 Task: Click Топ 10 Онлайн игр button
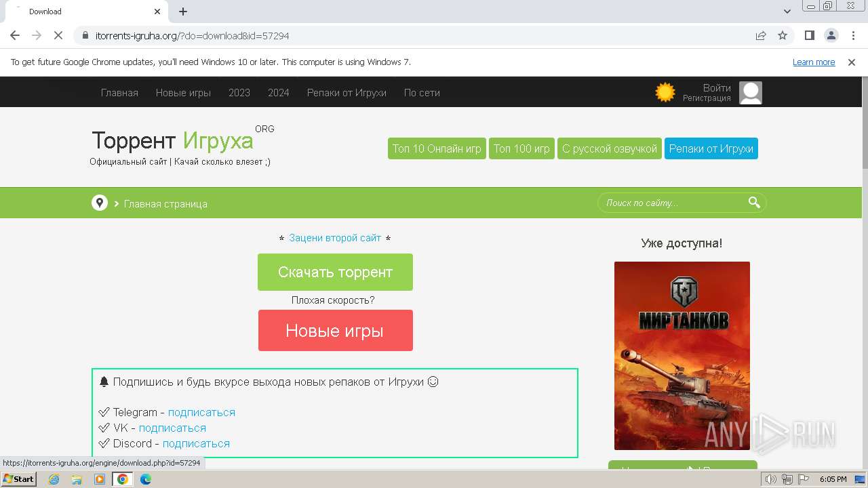pos(437,148)
